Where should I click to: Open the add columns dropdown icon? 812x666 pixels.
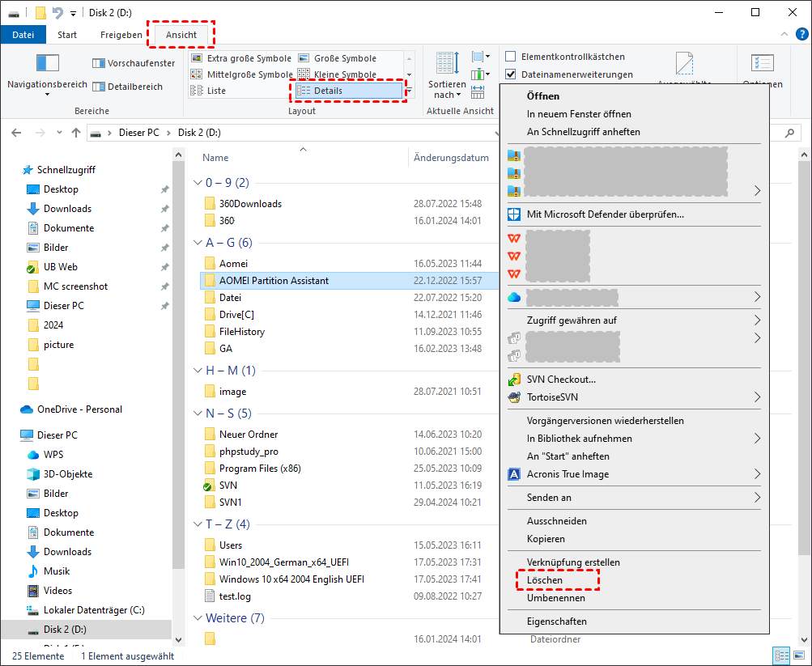[480, 74]
